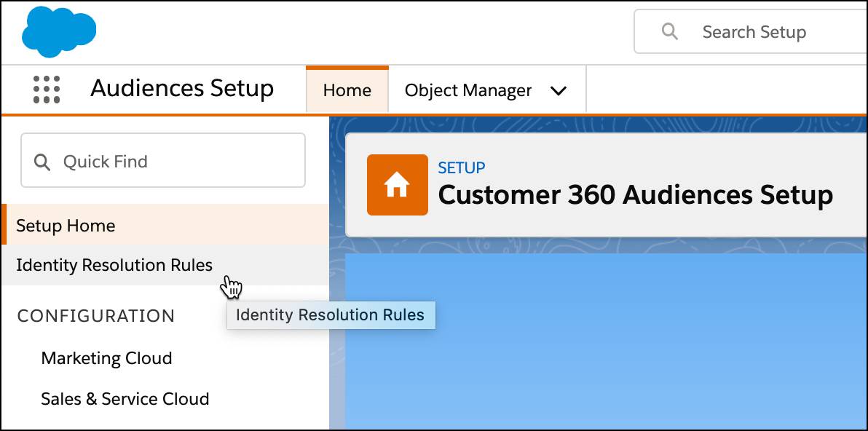This screenshot has height=431, width=868.
Task: Click the Customer 360 Audiences Setup title
Action: coord(636,195)
